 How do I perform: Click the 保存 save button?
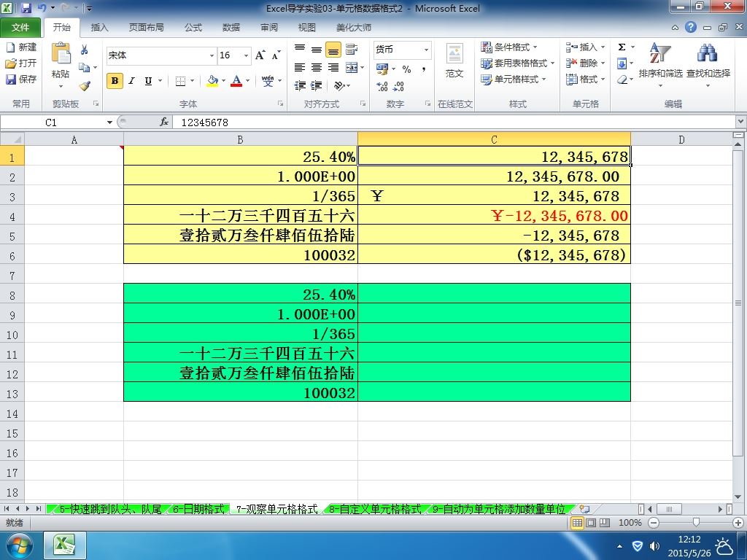pos(21,79)
